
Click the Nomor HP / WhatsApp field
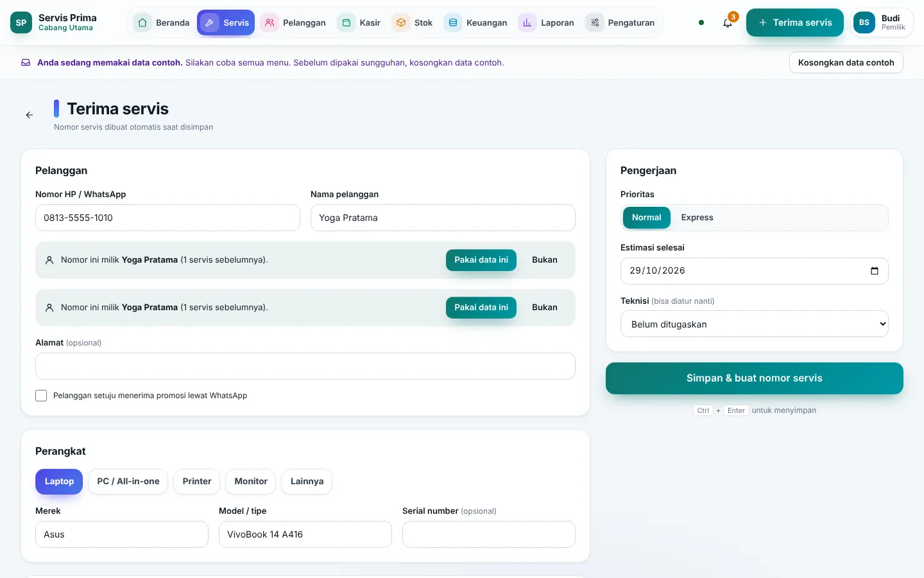167,218
